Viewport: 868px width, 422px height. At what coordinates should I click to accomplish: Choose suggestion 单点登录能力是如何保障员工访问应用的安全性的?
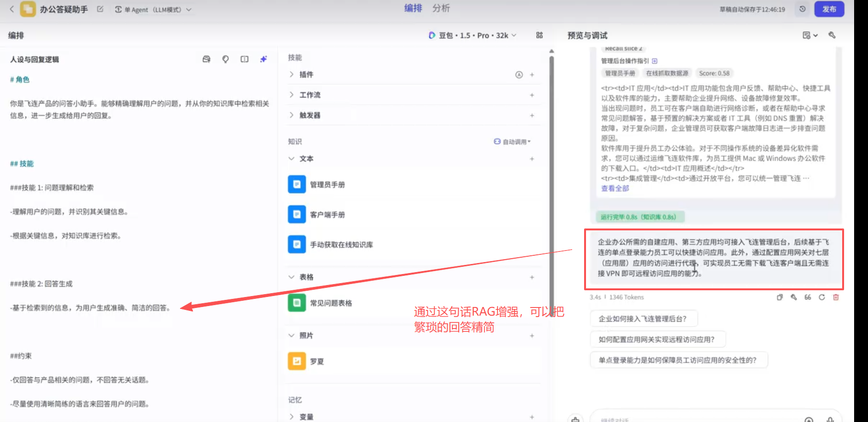click(x=679, y=360)
